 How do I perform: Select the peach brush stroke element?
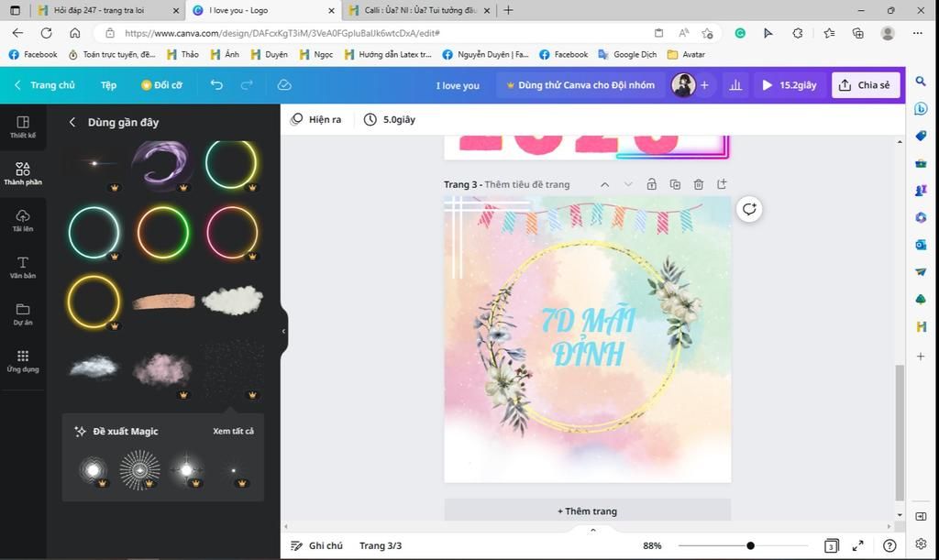(163, 301)
